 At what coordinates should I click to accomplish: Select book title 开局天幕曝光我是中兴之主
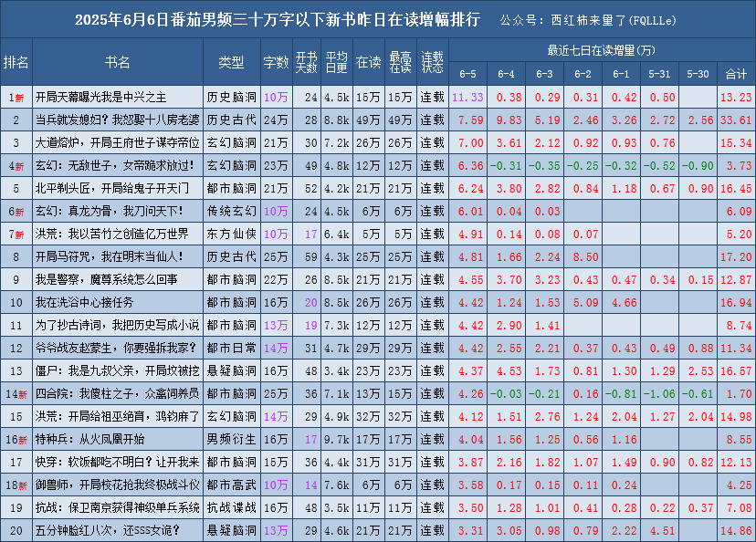click(100, 98)
